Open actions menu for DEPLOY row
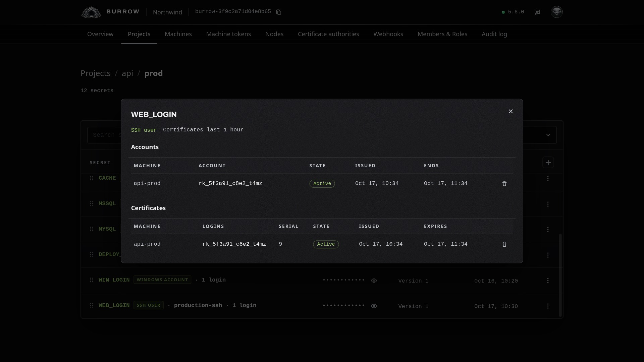Screen dimensions: 644x362 point(548,255)
